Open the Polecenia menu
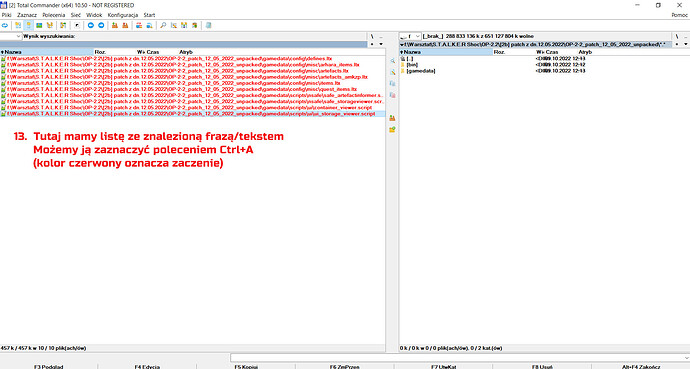690x369 pixels. [54, 15]
